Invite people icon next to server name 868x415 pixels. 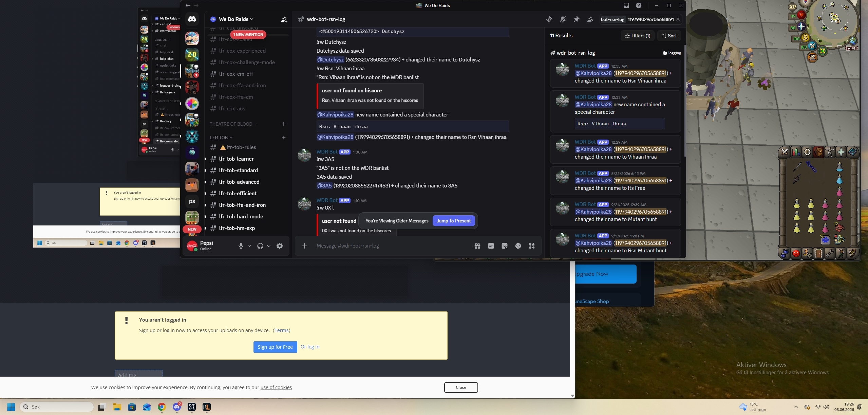tap(284, 19)
